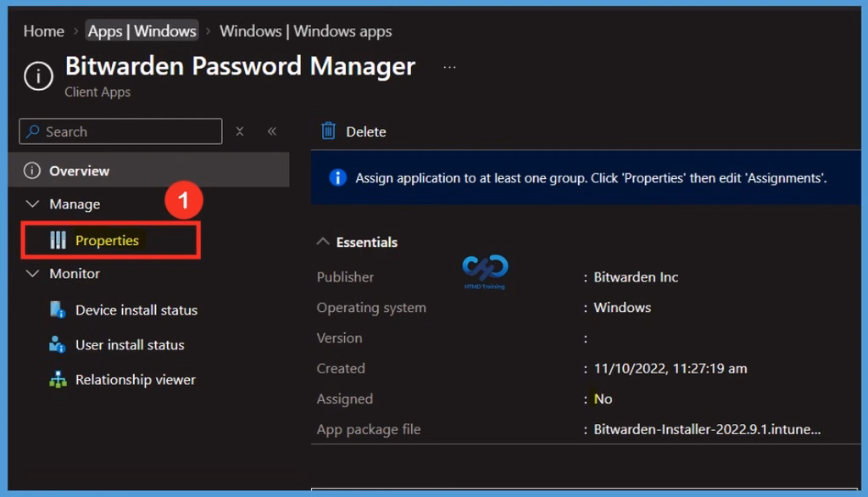
Task: Clear the search with the X icon
Action: (x=240, y=131)
